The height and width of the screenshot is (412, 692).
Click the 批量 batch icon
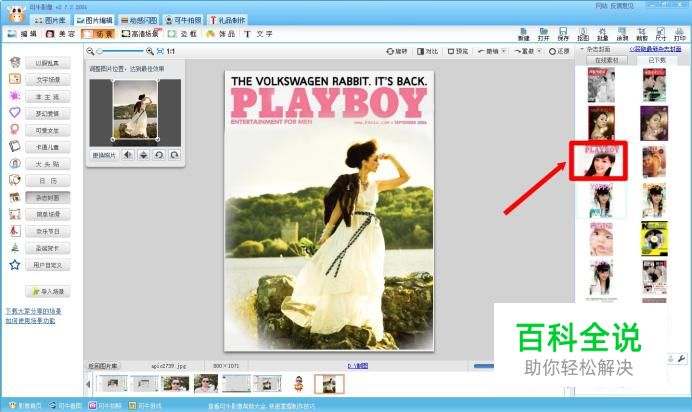coord(602,34)
